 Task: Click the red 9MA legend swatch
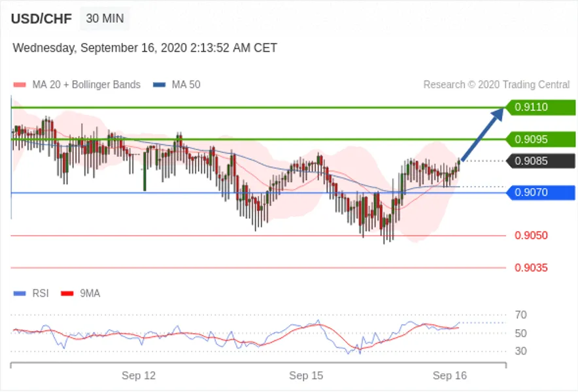coord(67,293)
